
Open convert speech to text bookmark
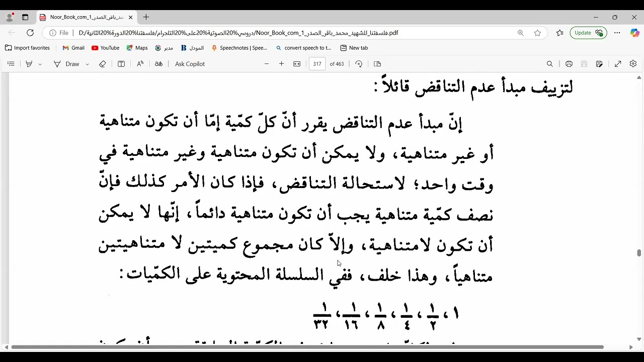[303, 48]
